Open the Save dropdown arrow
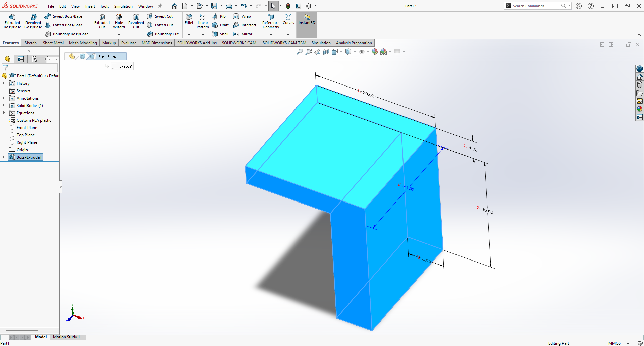 click(x=221, y=6)
